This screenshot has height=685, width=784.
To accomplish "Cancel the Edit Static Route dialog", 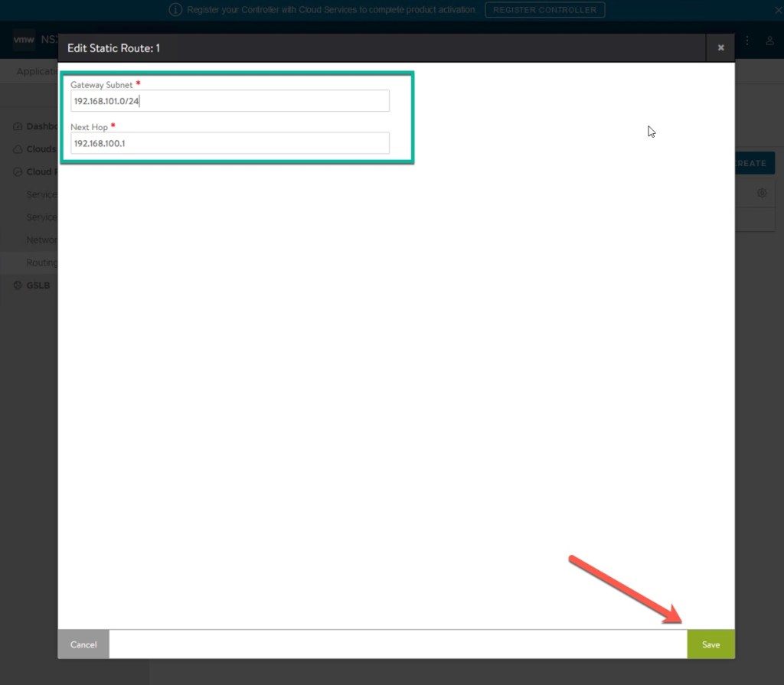I will pyautogui.click(x=83, y=644).
